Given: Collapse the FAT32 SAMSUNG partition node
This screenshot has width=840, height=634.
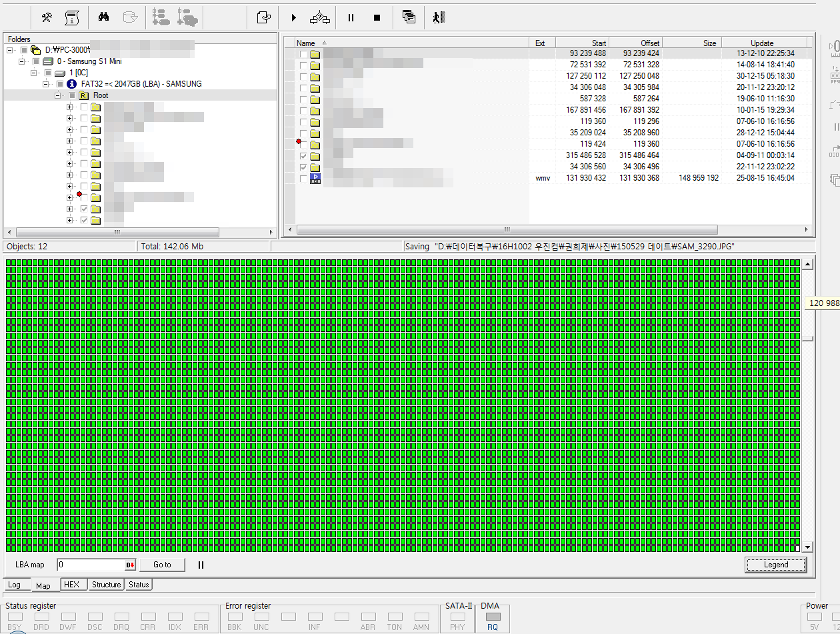Looking at the screenshot, I should (x=45, y=84).
